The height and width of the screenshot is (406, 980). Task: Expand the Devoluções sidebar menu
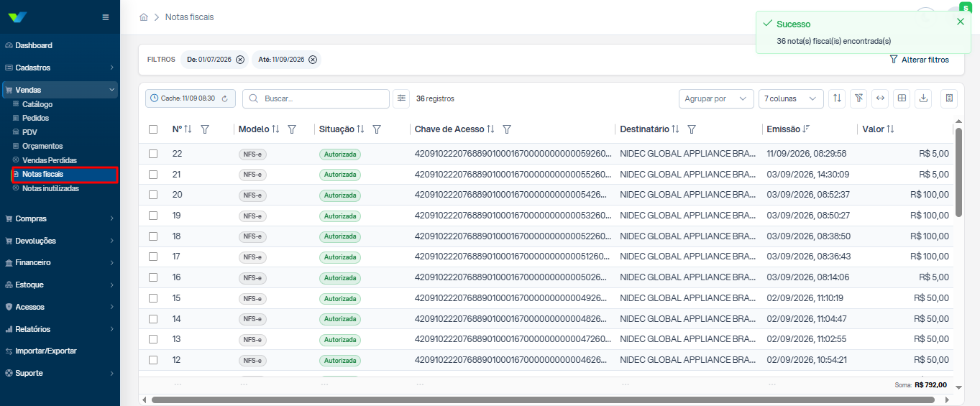click(60, 241)
